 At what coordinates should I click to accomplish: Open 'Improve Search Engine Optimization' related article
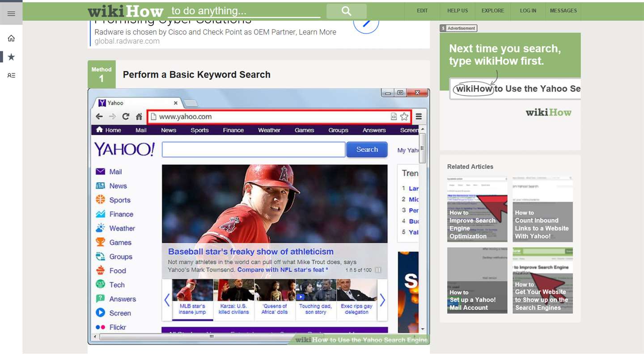pos(477,209)
